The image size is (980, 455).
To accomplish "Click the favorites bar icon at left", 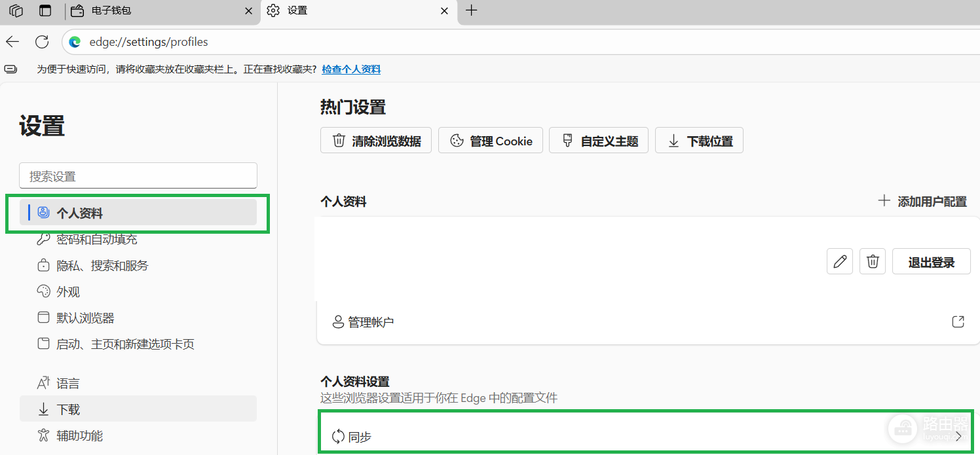I will 10,69.
